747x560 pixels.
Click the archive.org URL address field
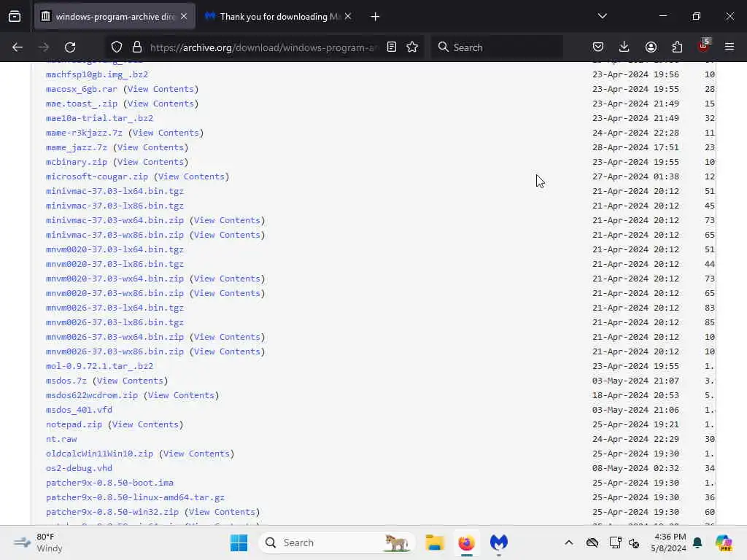click(x=263, y=47)
